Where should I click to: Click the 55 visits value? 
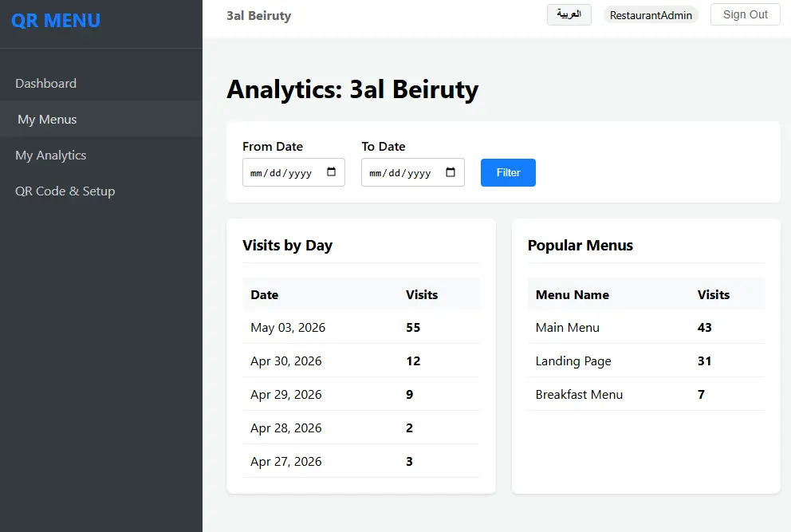point(413,328)
